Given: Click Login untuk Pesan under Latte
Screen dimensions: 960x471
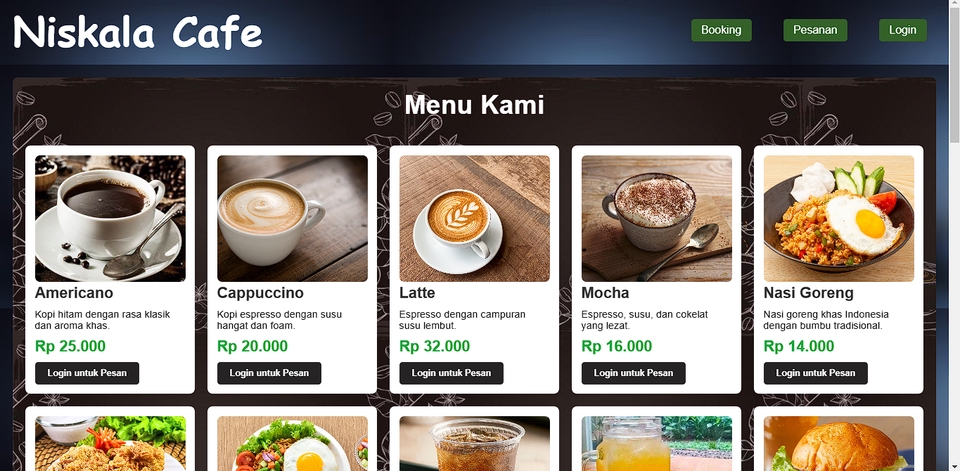Looking at the screenshot, I should (451, 373).
